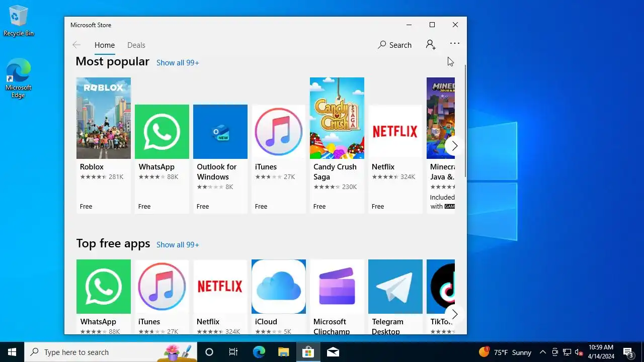Open the Microsoft Clipchamp app icon
The height and width of the screenshot is (362, 644).
point(337,287)
